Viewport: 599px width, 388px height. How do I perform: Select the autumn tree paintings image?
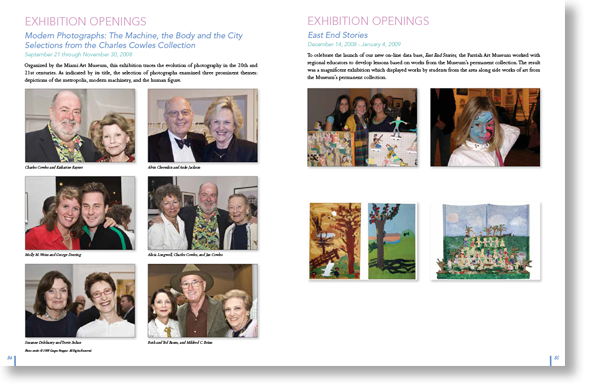point(362,241)
